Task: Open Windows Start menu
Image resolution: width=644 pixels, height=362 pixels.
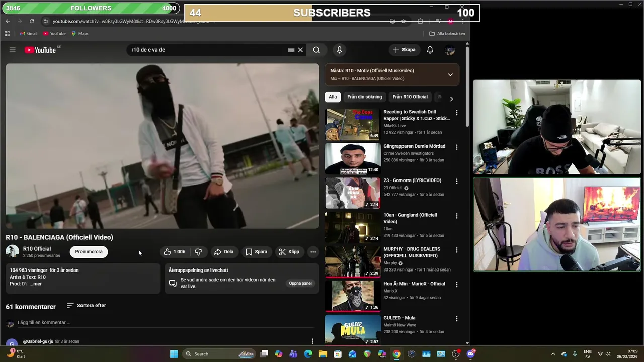Action: point(174,354)
